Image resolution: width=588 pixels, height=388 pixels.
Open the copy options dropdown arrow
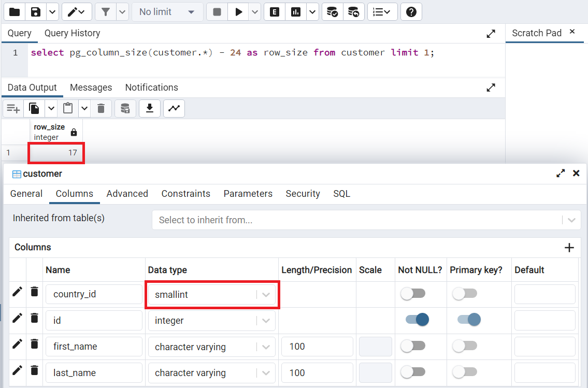pos(51,109)
